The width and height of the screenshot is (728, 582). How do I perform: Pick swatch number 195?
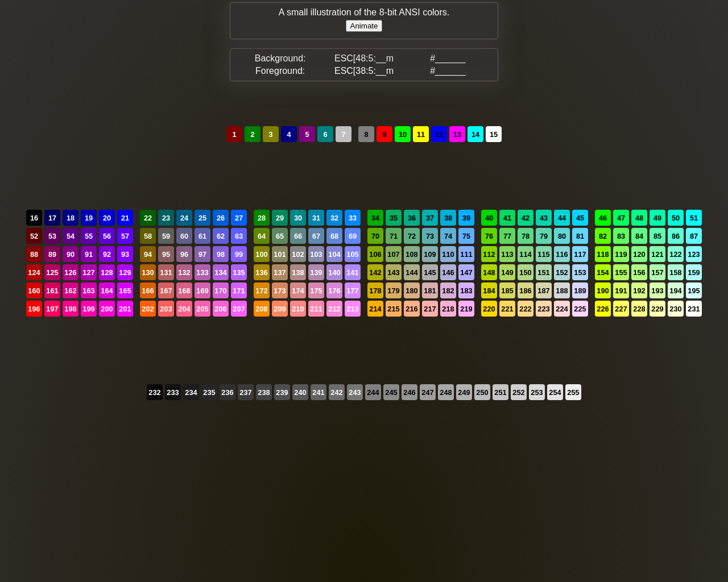pos(694,290)
